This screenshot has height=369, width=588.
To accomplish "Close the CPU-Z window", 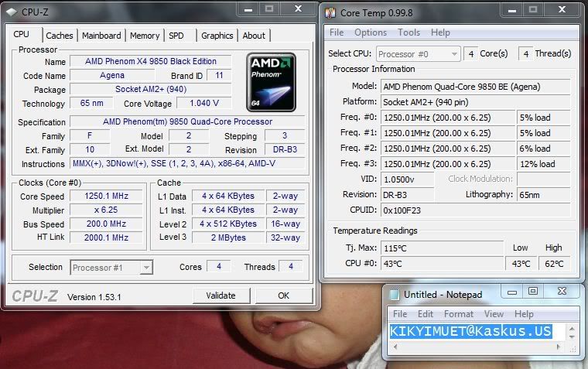I will 298,9.
